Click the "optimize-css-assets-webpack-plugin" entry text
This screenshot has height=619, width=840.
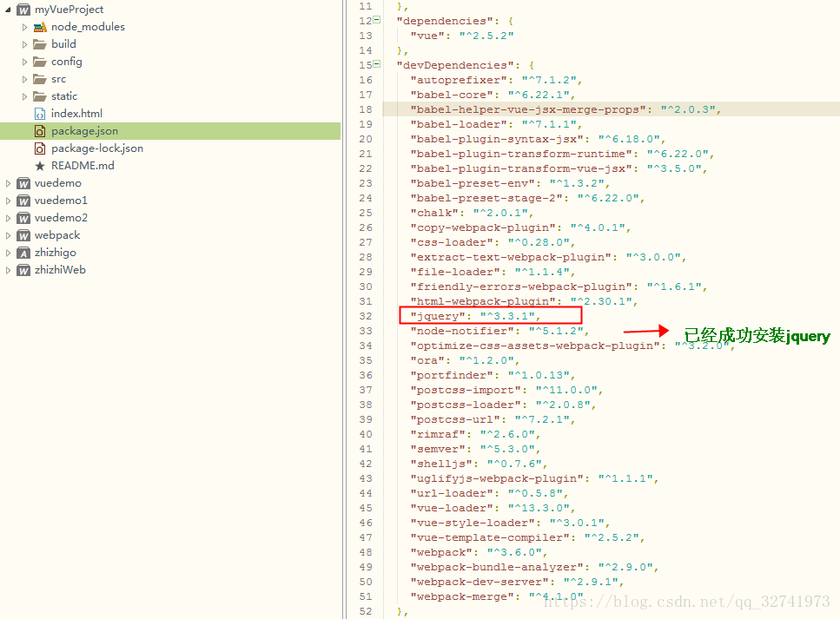534,346
